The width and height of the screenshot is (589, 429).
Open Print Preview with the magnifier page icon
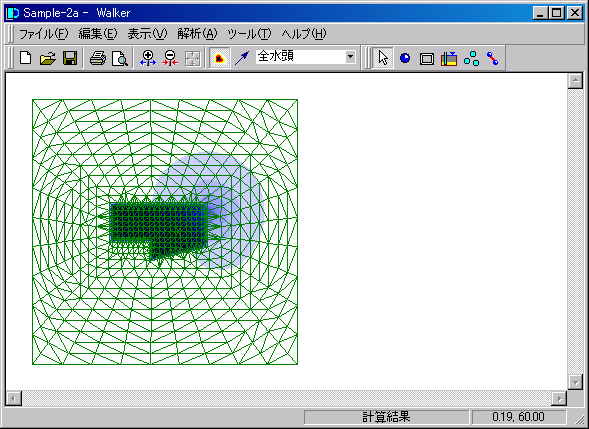pos(120,58)
